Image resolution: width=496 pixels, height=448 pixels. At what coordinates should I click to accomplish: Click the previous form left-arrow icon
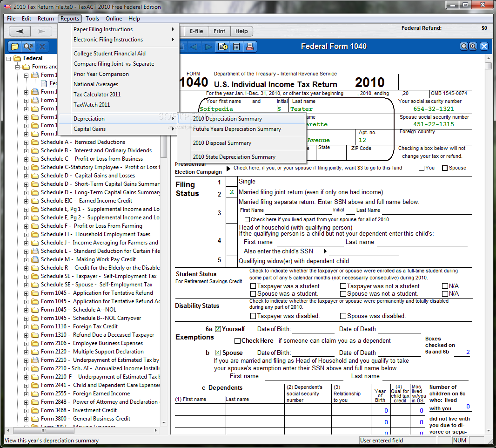(194, 47)
